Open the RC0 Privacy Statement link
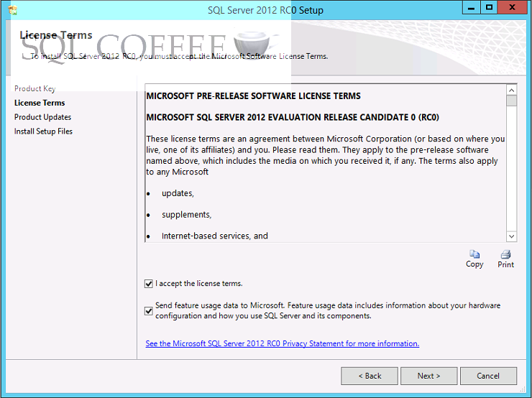This screenshot has height=398, width=532. click(x=283, y=343)
